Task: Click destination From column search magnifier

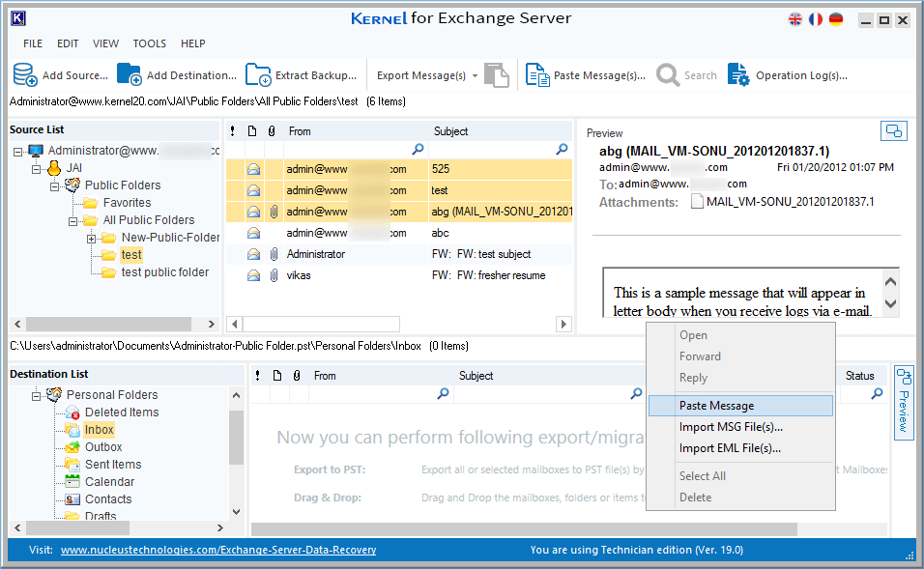Action: pos(443,393)
